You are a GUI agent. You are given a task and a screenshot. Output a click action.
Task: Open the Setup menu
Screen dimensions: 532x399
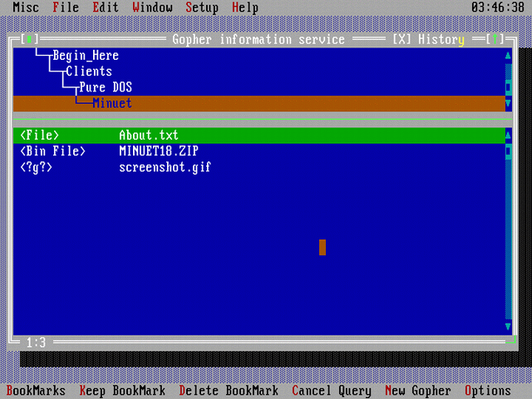coord(201,7)
